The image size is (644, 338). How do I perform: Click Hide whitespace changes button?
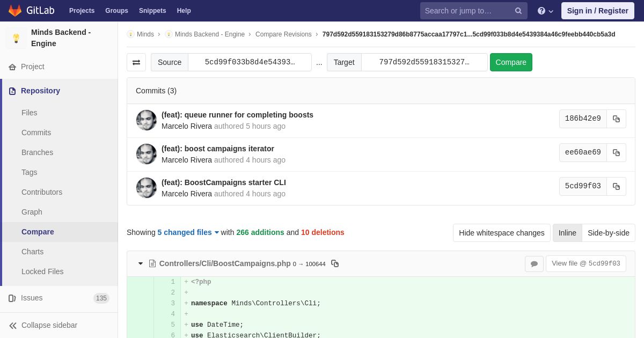pos(502,233)
